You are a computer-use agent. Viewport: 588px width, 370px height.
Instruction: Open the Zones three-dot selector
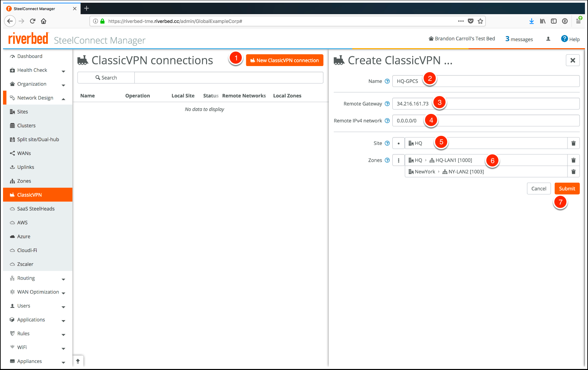click(x=398, y=160)
